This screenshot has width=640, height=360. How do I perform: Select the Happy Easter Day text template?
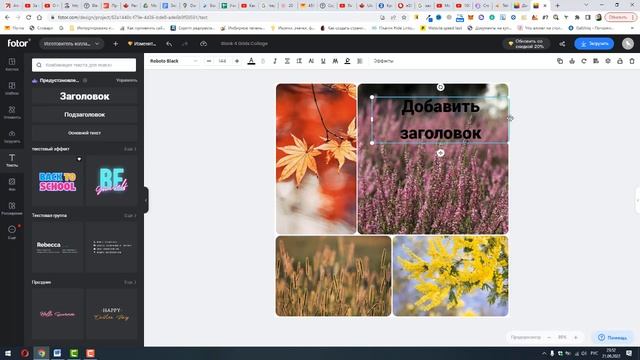[x=111, y=314]
